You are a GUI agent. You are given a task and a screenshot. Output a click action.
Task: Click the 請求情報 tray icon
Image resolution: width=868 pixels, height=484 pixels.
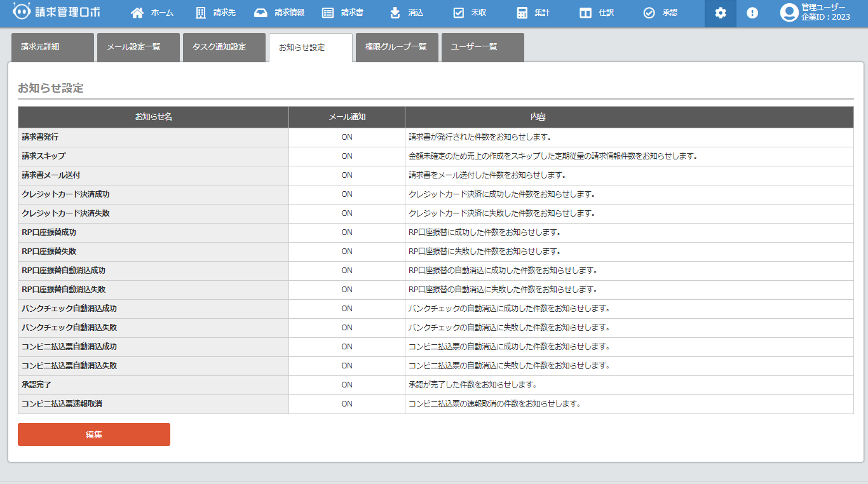coord(261,13)
